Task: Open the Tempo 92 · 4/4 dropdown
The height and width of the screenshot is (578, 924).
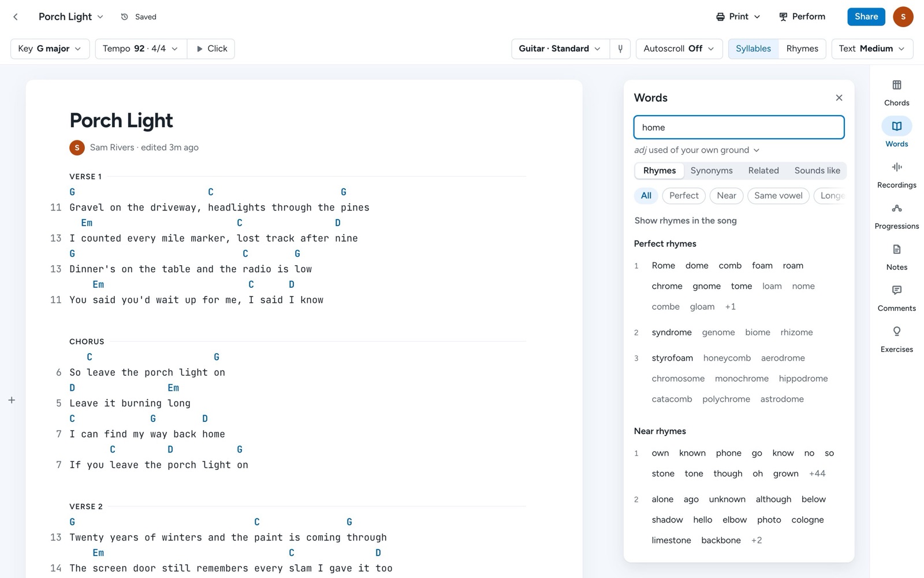Action: click(140, 49)
